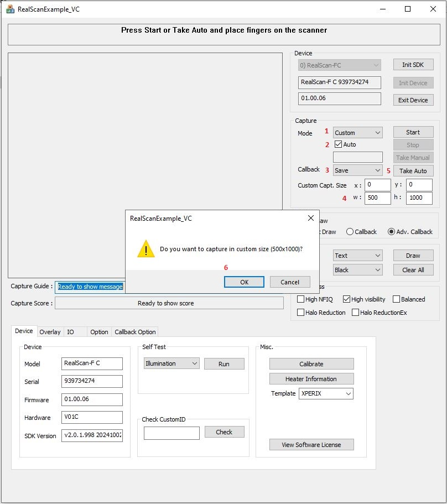The width and height of the screenshot is (447, 504).
Task: Confirm custom size capture with OK
Action: 244,282
